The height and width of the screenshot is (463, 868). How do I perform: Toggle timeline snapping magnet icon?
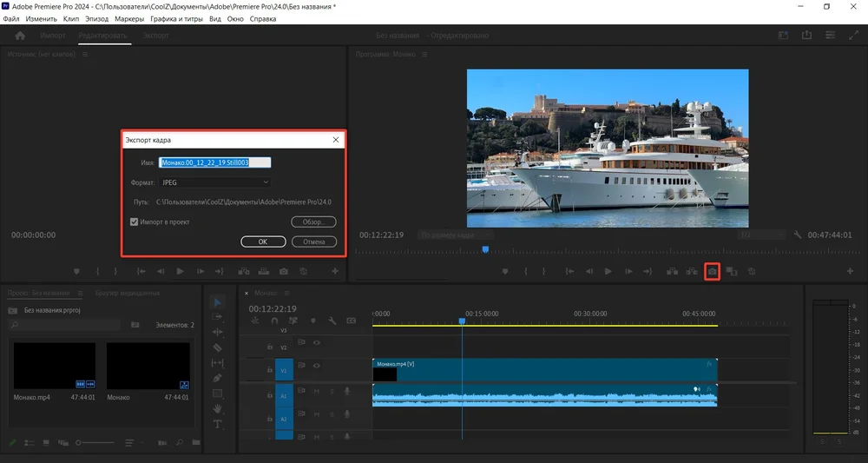coord(274,321)
